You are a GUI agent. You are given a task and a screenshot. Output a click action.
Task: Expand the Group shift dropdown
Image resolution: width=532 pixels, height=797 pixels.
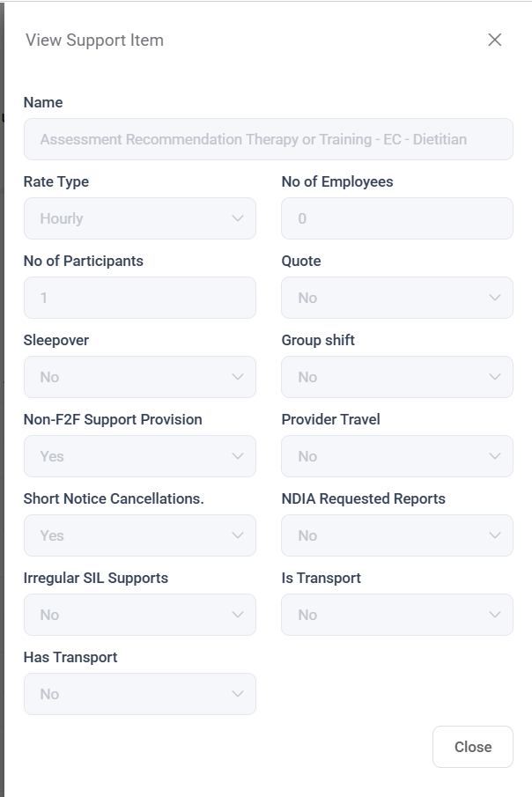pyautogui.click(x=396, y=377)
